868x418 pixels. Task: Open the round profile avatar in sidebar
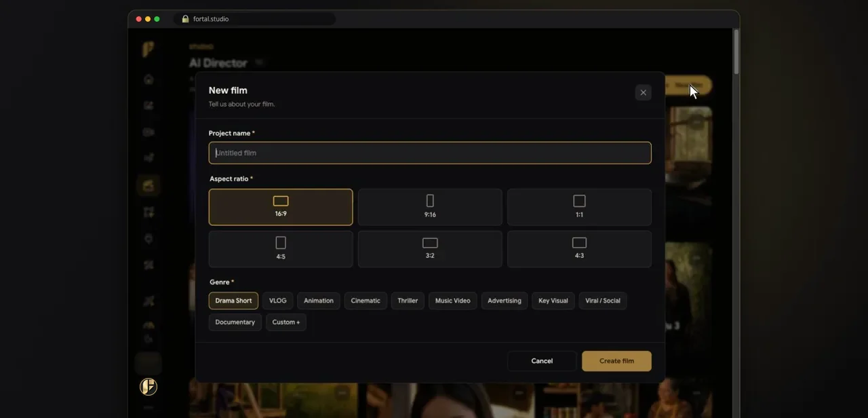[x=149, y=387]
